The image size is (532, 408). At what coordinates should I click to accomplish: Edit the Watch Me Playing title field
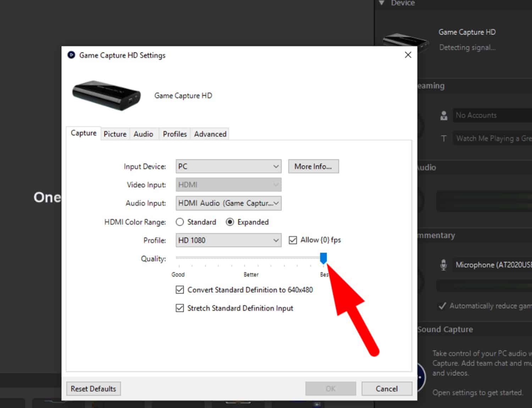point(492,138)
